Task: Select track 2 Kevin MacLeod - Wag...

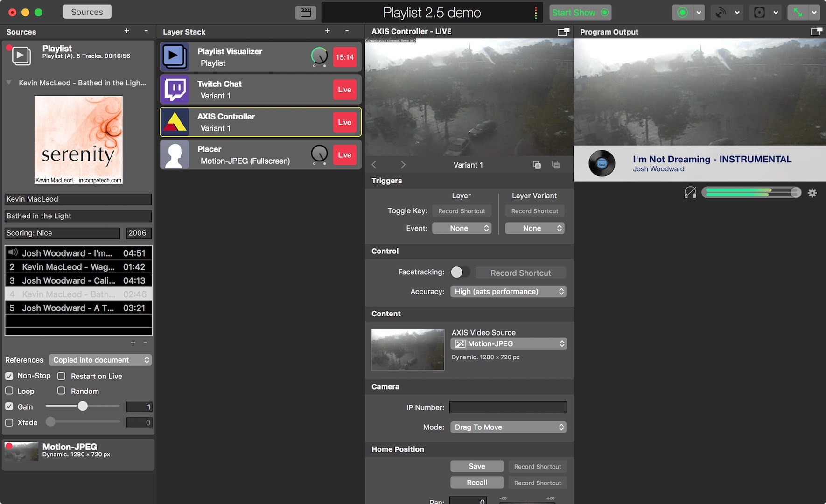Action: tap(78, 267)
